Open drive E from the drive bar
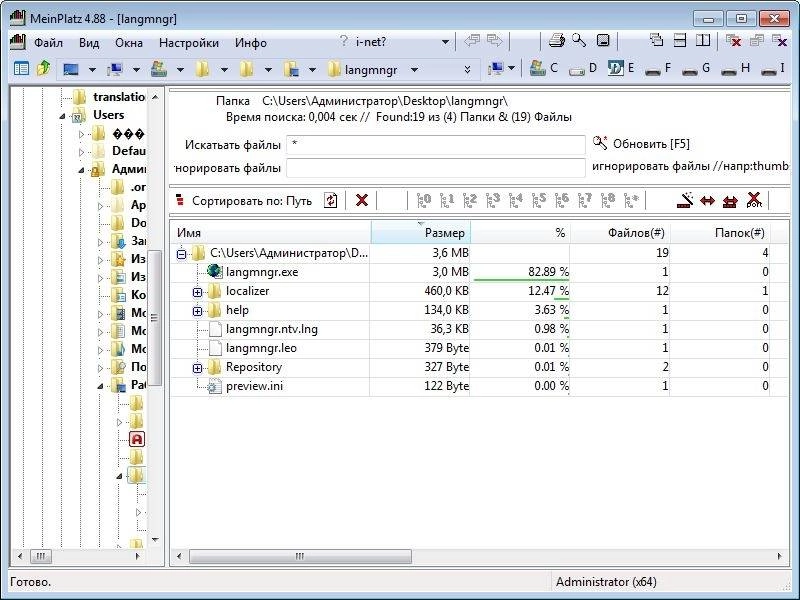This screenshot has width=800, height=600. (621, 68)
